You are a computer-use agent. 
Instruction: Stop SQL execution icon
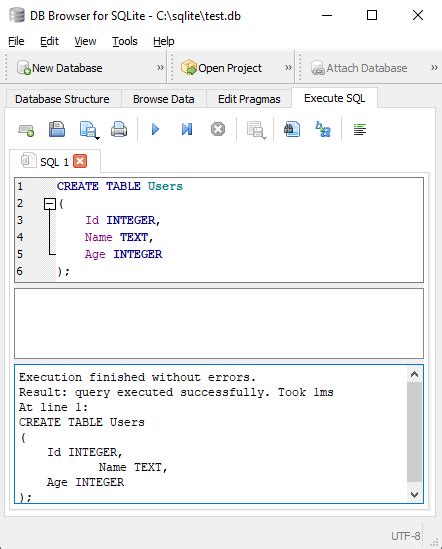218,129
